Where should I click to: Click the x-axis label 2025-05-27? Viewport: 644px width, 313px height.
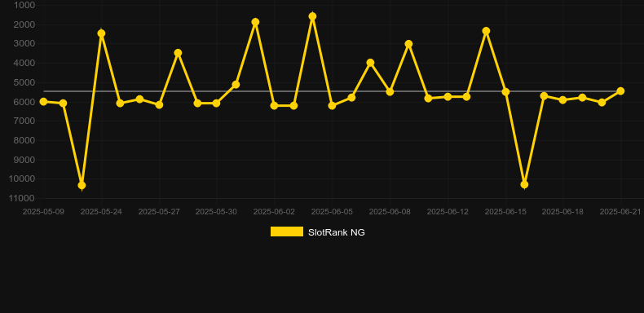[x=159, y=212]
